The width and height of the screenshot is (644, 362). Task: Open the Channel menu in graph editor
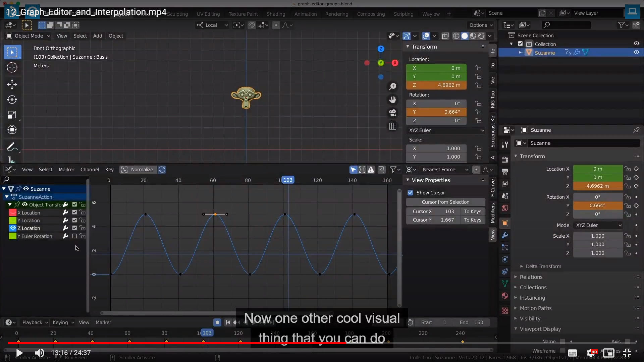coord(90,170)
